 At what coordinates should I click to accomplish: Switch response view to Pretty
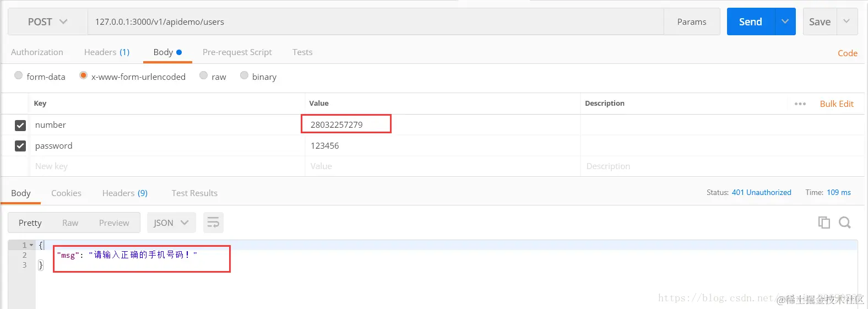(30, 223)
